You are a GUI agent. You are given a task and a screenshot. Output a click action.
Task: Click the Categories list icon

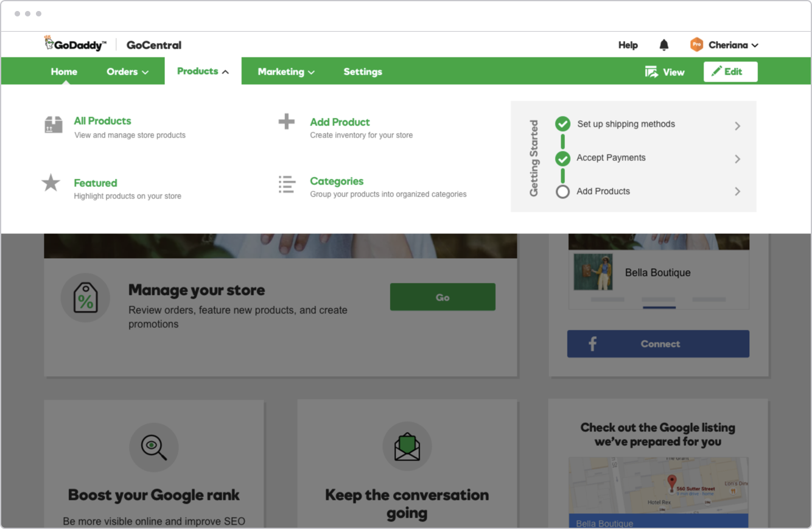point(287,184)
